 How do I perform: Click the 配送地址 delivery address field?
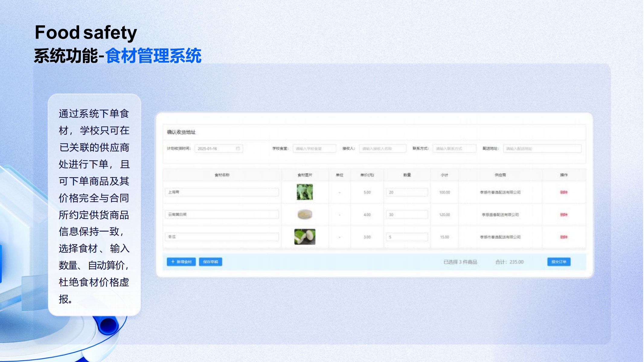click(x=542, y=148)
